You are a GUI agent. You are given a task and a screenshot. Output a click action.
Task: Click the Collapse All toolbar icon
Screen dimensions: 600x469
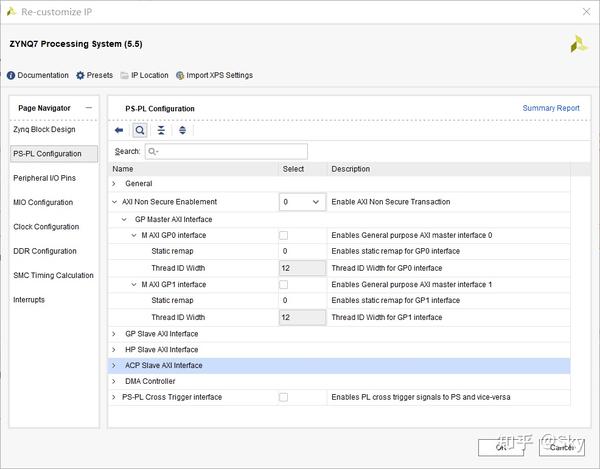click(x=161, y=130)
